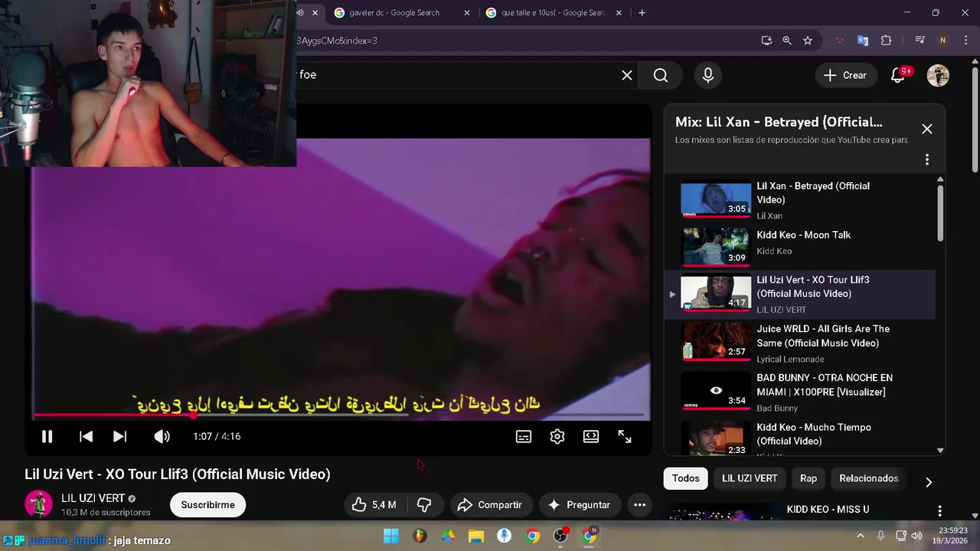Viewport: 980px width, 551px height.
Task: Enter fullscreen mode
Action: (x=625, y=436)
